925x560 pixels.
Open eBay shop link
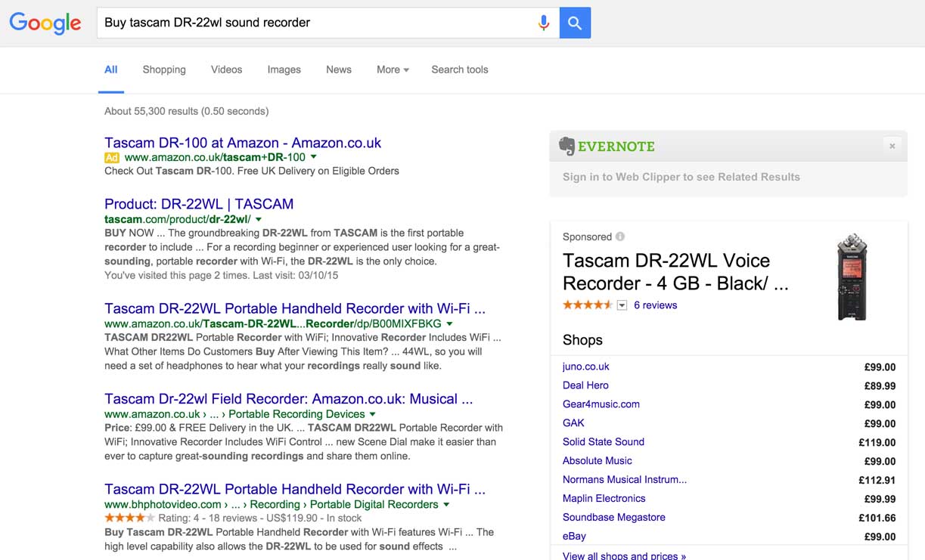tap(574, 537)
